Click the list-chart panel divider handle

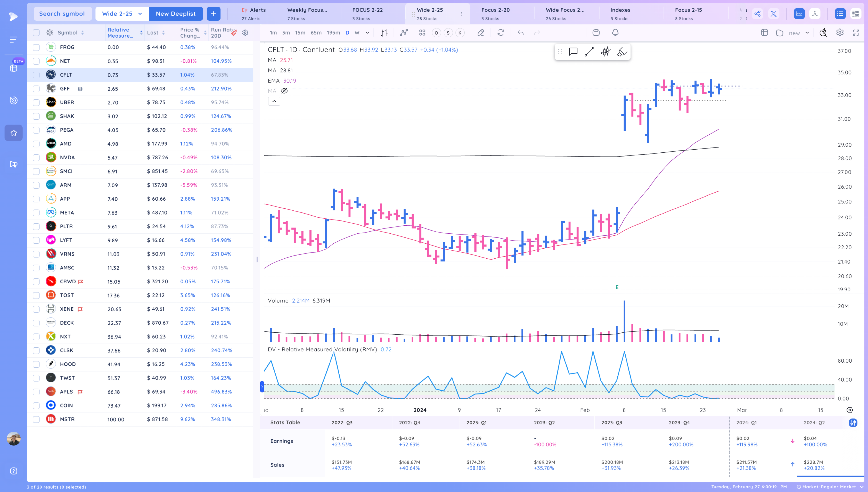click(256, 259)
